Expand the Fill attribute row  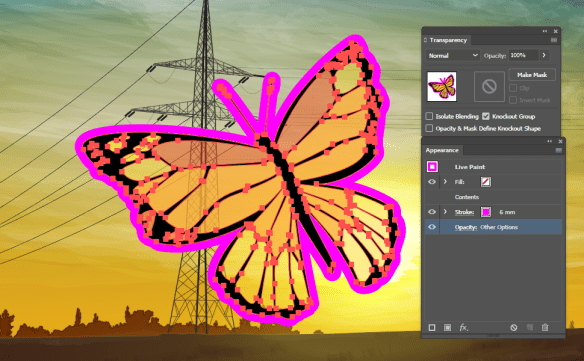pyautogui.click(x=445, y=182)
